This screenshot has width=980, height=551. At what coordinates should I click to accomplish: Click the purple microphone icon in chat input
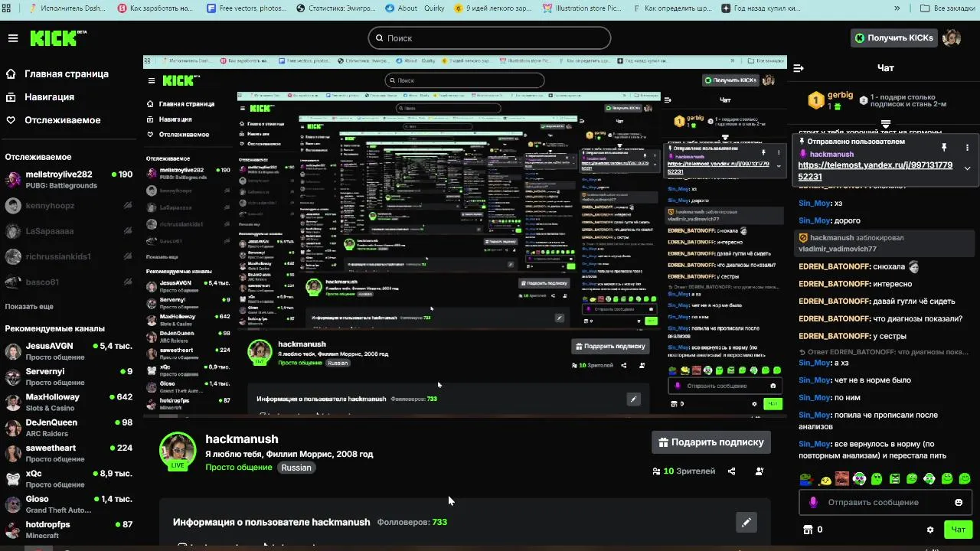tap(813, 503)
